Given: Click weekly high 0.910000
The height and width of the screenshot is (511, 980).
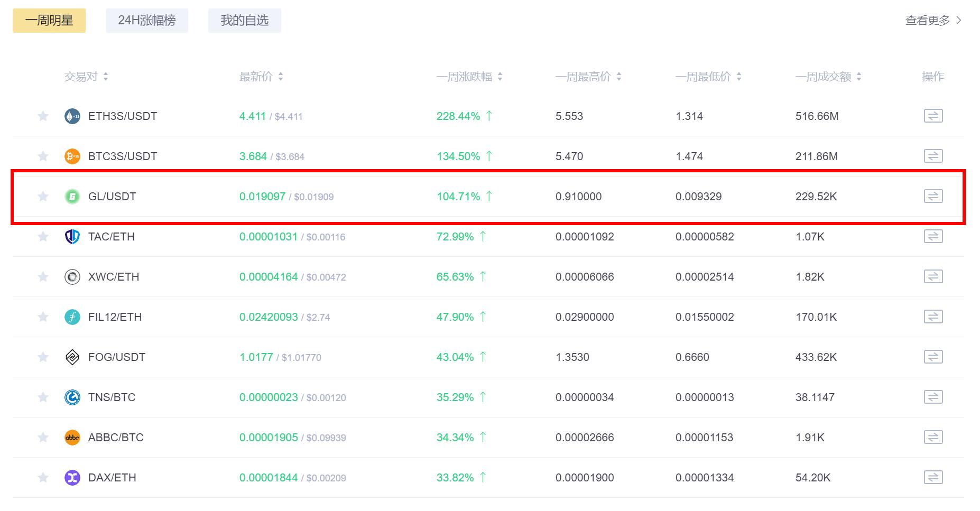Looking at the screenshot, I should [578, 197].
